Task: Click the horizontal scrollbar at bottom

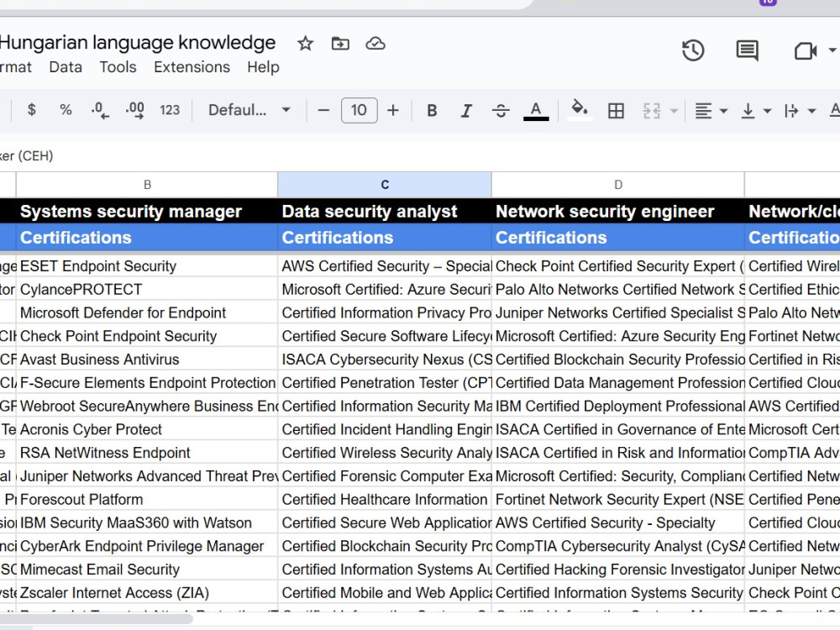Action: (x=97, y=619)
